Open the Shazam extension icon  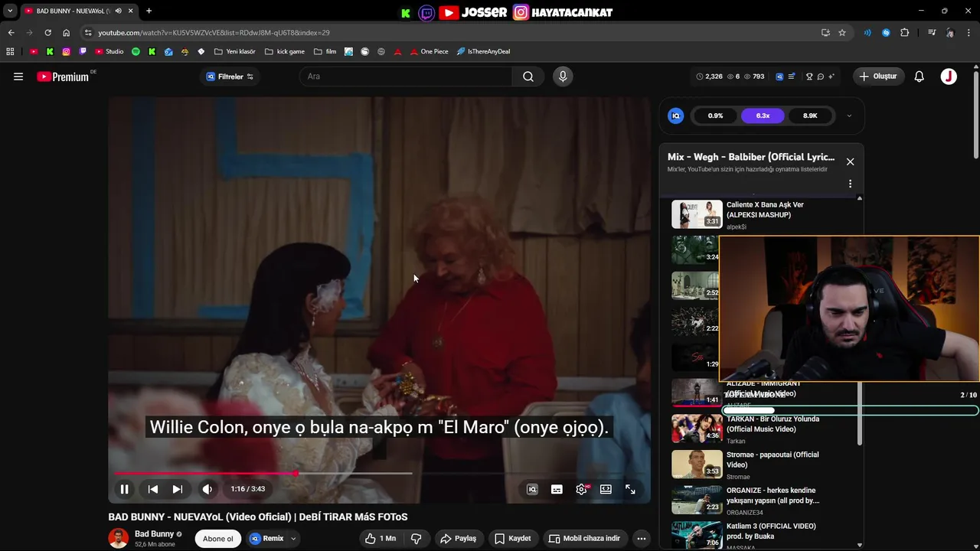tap(886, 33)
